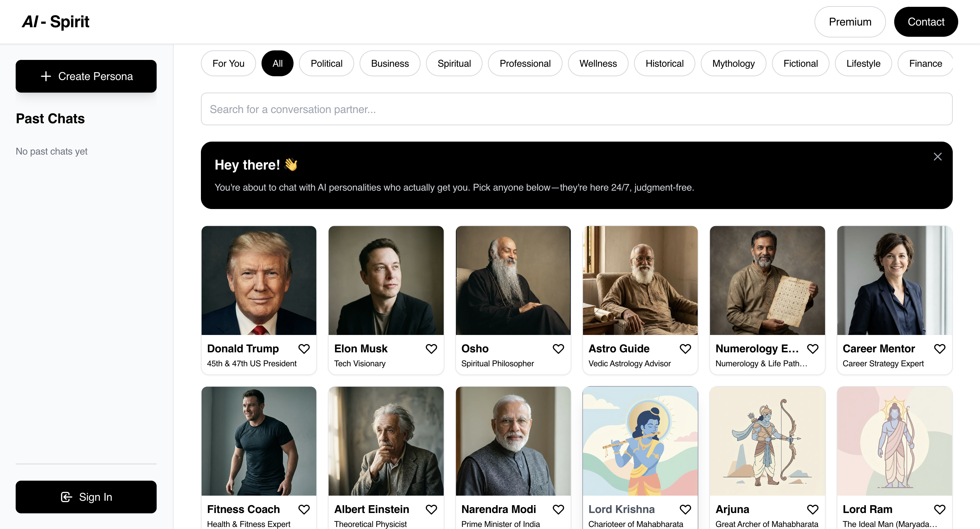Open the For You tab
Image resolution: width=980 pixels, height=529 pixels.
(228, 64)
